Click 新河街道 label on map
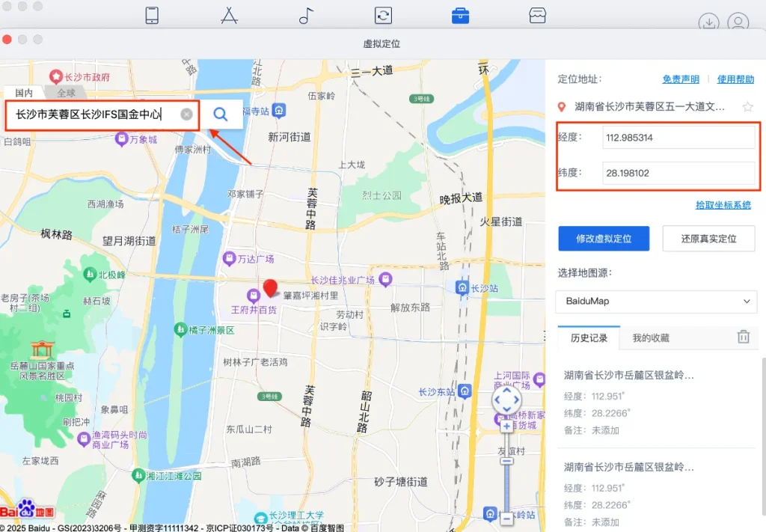The width and height of the screenshot is (766, 532). [x=289, y=137]
